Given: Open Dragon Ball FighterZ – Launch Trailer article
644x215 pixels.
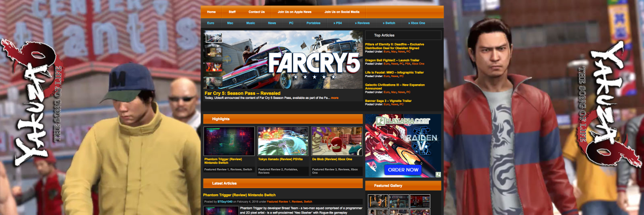Looking at the screenshot, I should 392,60.
